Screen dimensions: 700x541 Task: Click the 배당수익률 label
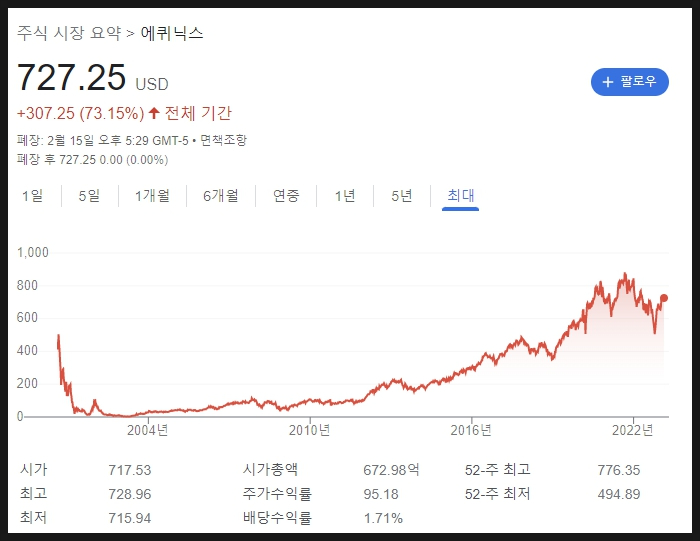tap(277, 518)
